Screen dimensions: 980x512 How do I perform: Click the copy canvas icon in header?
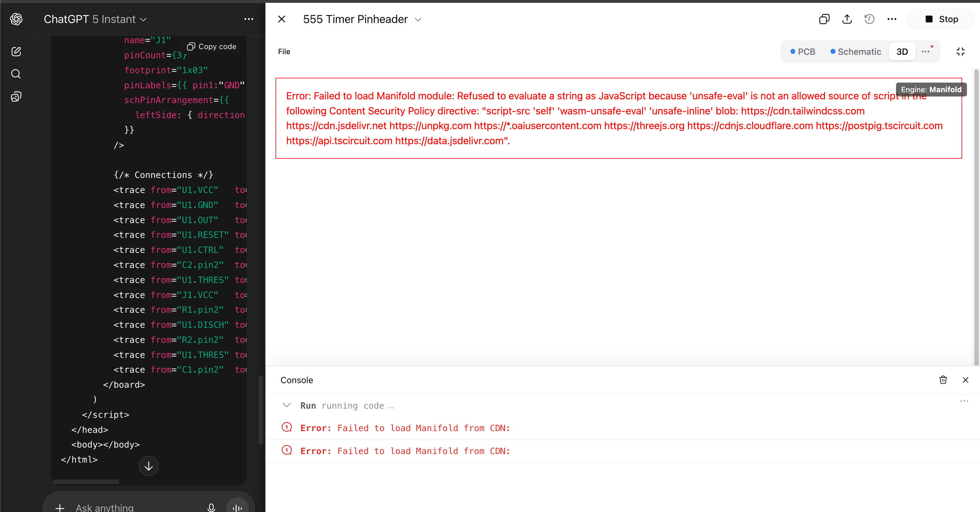click(x=824, y=19)
